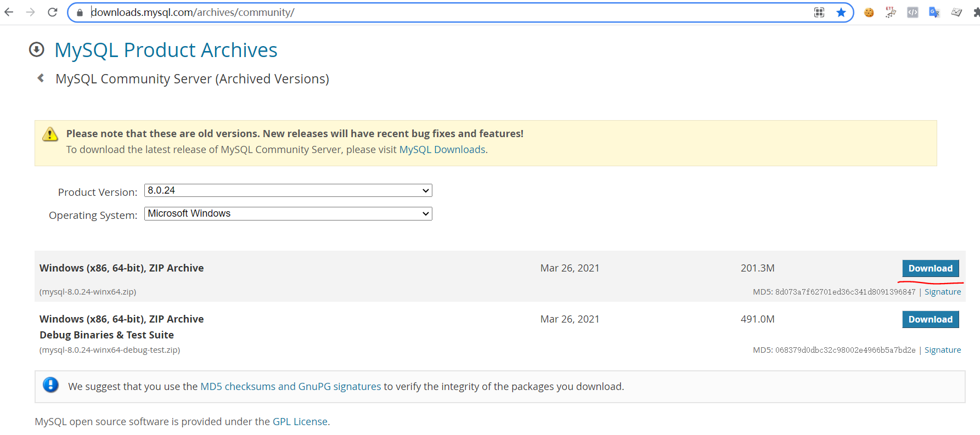Download the 201.3M Windows ZIP Archive

pyautogui.click(x=930, y=268)
